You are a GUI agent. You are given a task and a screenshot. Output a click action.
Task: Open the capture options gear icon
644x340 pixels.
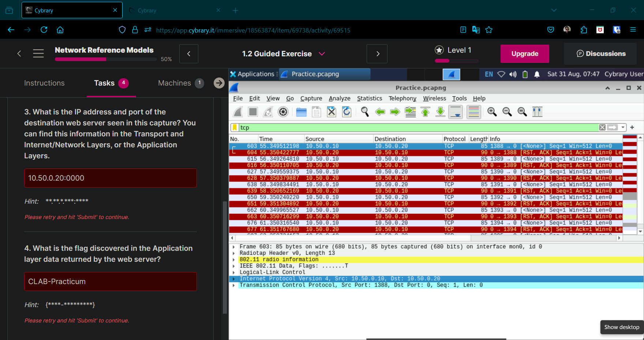(283, 112)
